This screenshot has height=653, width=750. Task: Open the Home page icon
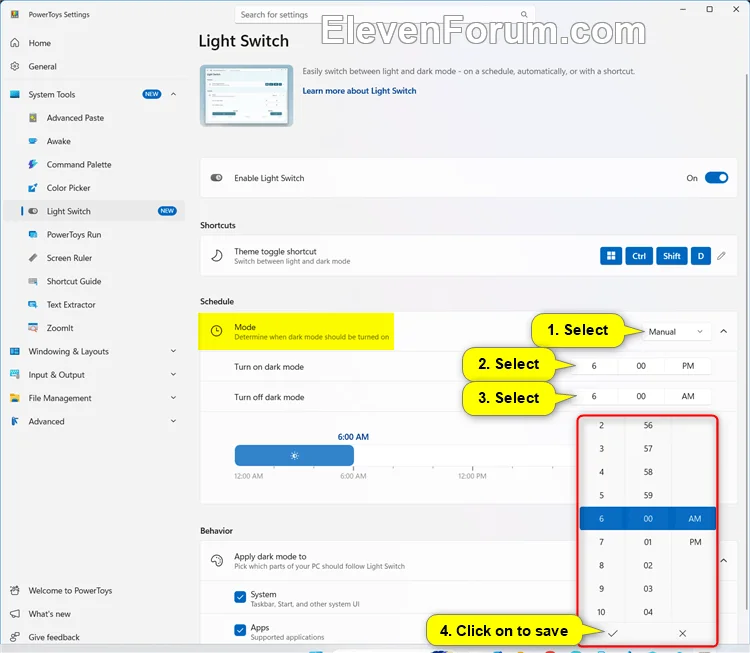tap(15, 43)
